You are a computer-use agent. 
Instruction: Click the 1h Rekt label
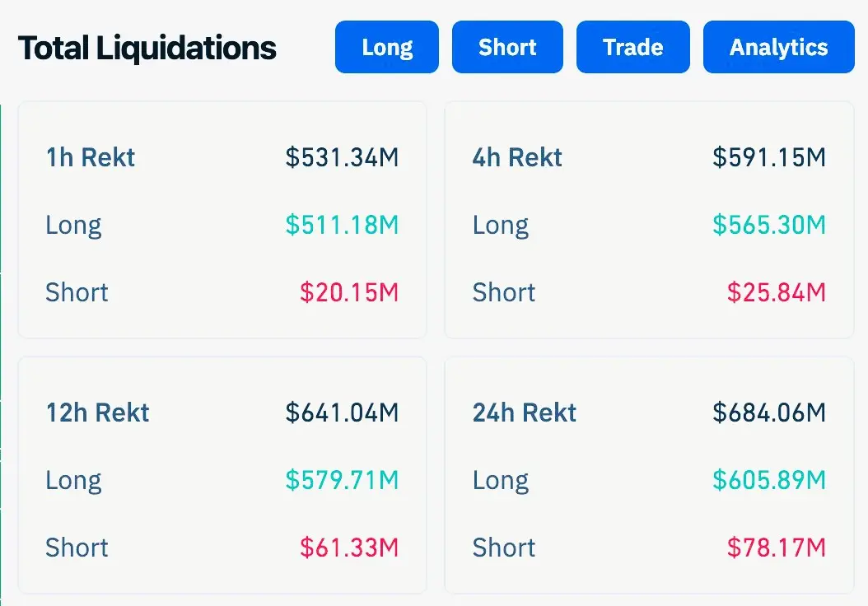pyautogui.click(x=91, y=157)
